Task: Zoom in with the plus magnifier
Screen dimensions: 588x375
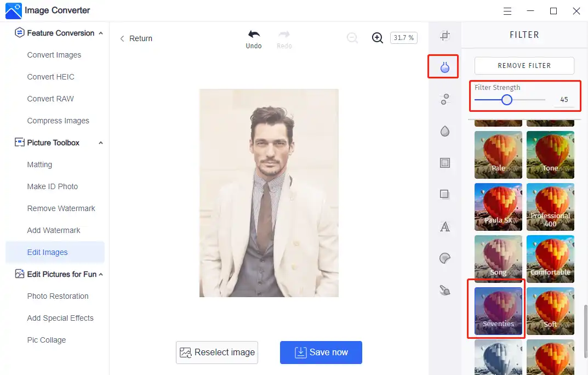Action: (377, 38)
